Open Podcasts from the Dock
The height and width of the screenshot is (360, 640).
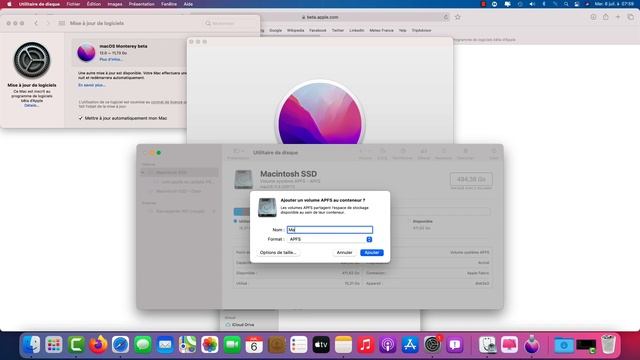pyautogui.click(x=388, y=345)
